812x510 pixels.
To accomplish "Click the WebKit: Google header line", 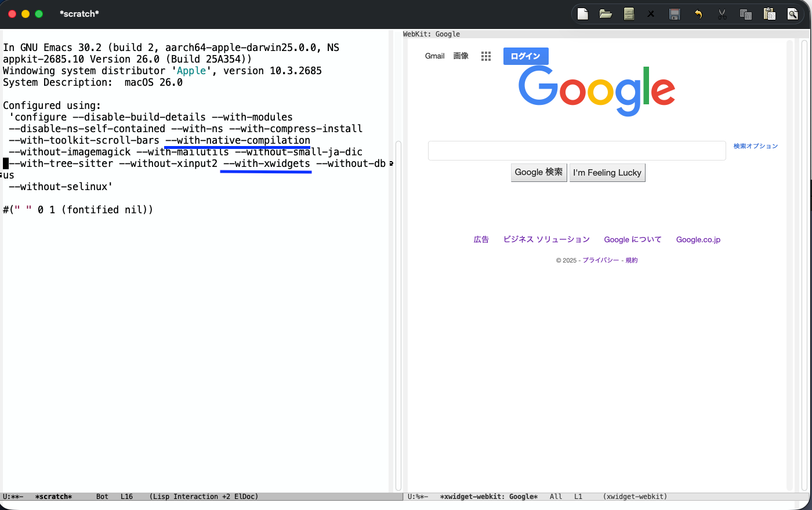I will (432, 34).
